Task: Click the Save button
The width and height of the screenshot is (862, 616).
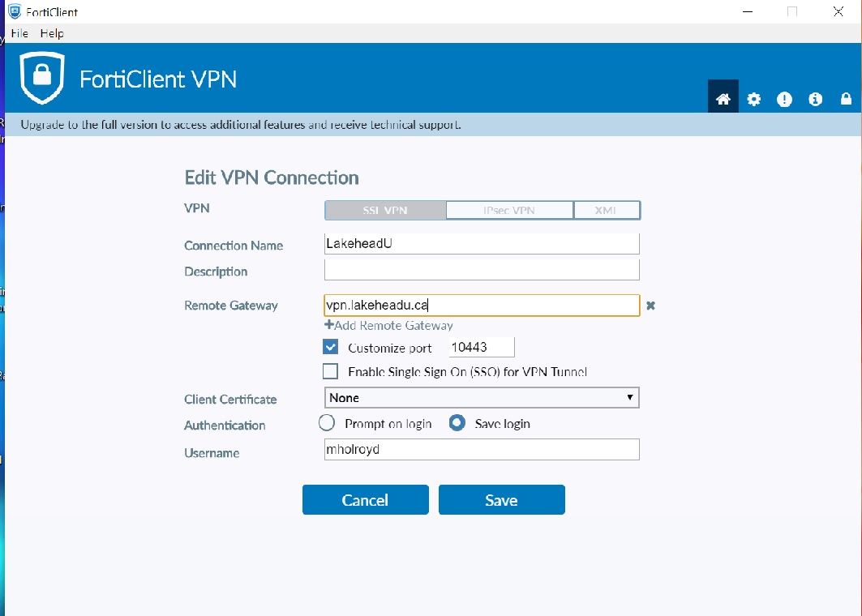Action: tap(501, 500)
